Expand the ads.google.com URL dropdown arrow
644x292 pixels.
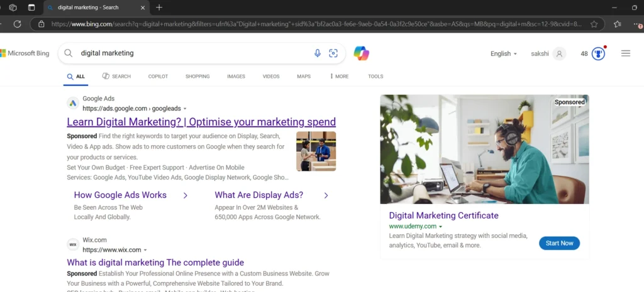point(185,109)
